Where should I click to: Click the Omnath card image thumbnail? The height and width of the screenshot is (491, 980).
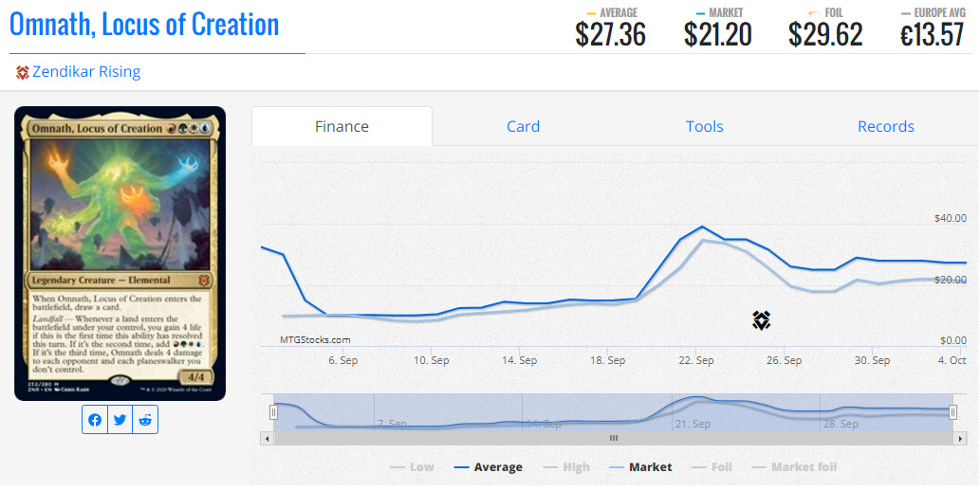120,253
